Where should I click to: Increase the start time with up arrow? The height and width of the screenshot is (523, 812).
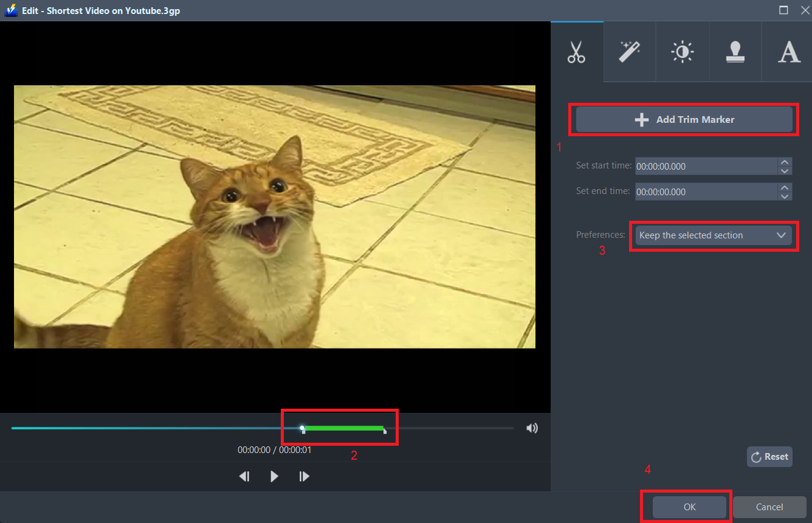(x=785, y=162)
